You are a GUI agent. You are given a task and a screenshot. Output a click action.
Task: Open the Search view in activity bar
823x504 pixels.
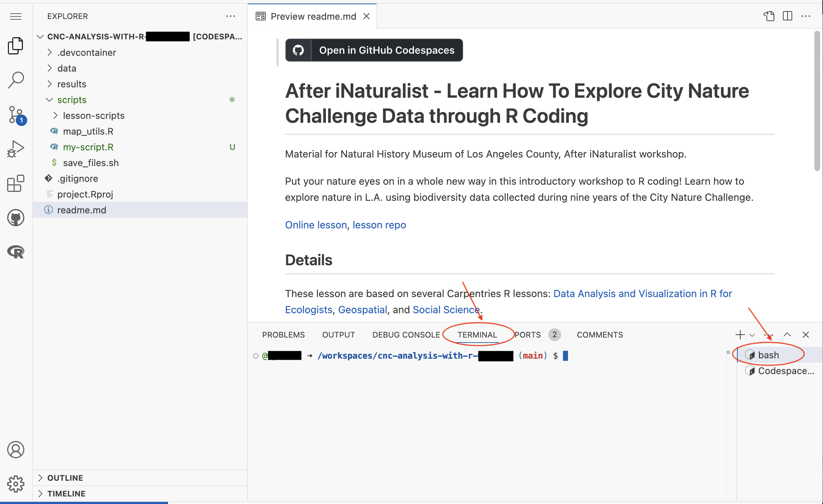click(16, 80)
